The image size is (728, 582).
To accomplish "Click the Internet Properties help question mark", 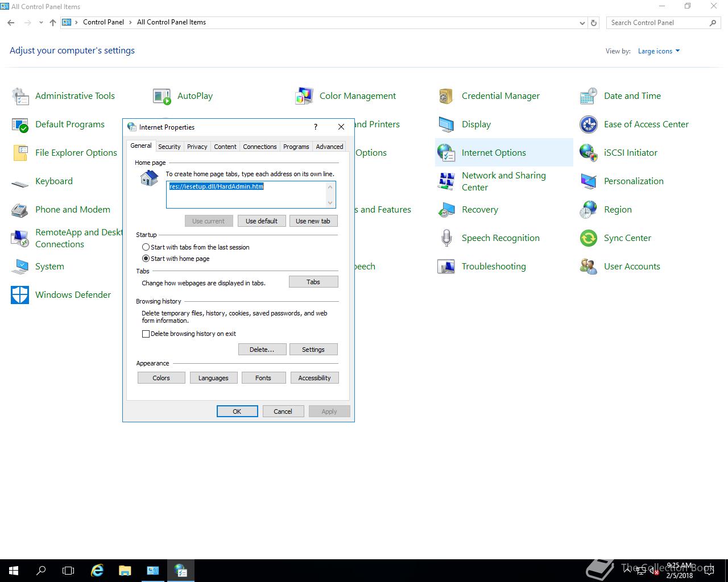I will click(316, 127).
